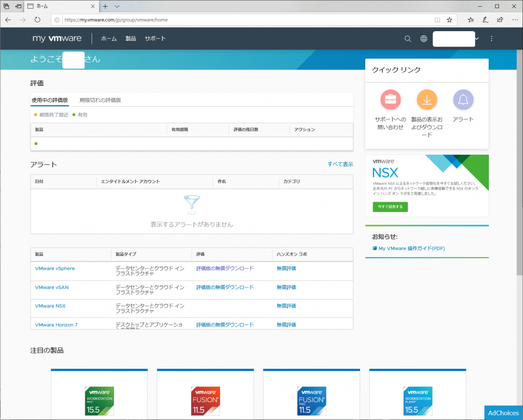Click 無償評価 link in VMware NSX row
This screenshot has width=523, height=420.
[x=286, y=306]
